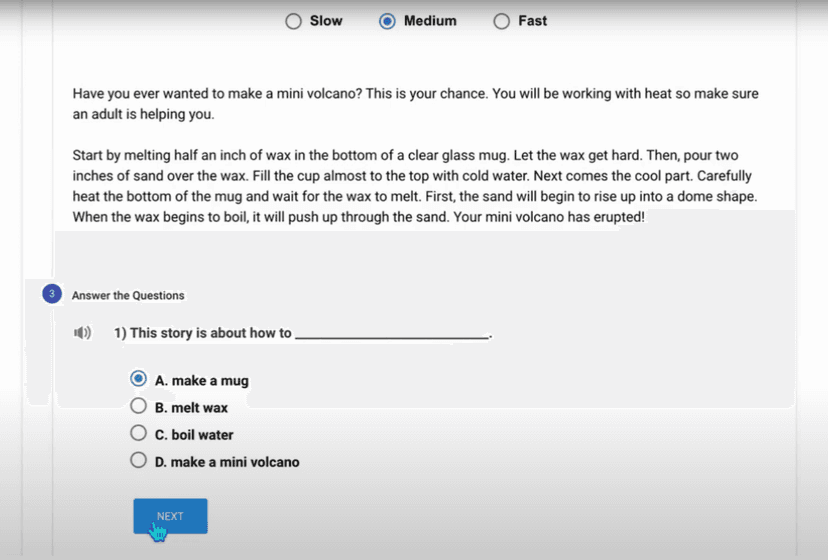This screenshot has height=560, width=828.
Task: Mark answer C radio circle
Action: click(139, 434)
